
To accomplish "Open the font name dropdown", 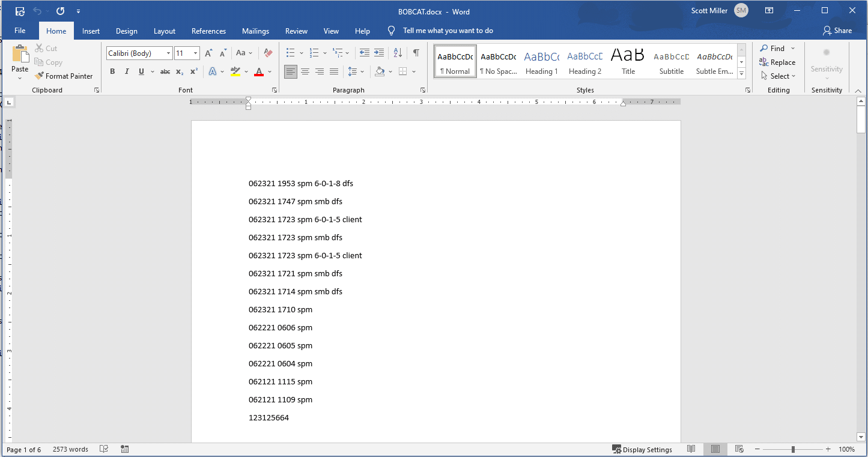I will tap(168, 53).
